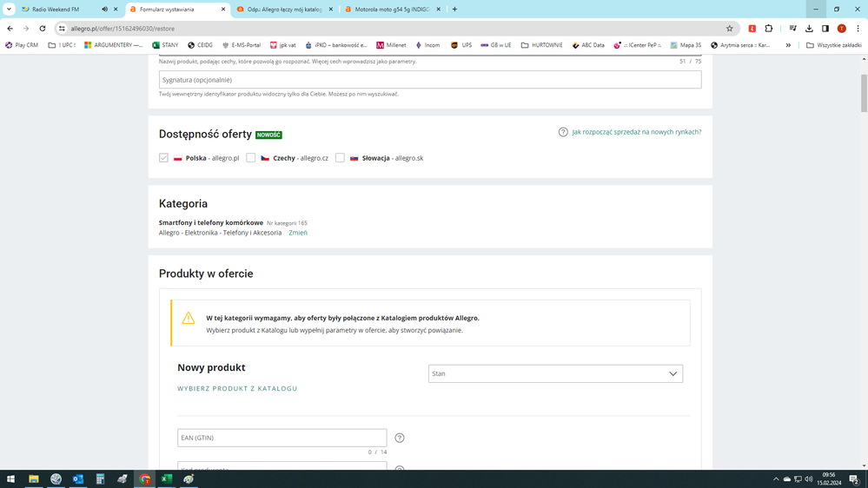Open File Explorer from taskbar
The height and width of the screenshot is (488, 868).
tap(34, 478)
